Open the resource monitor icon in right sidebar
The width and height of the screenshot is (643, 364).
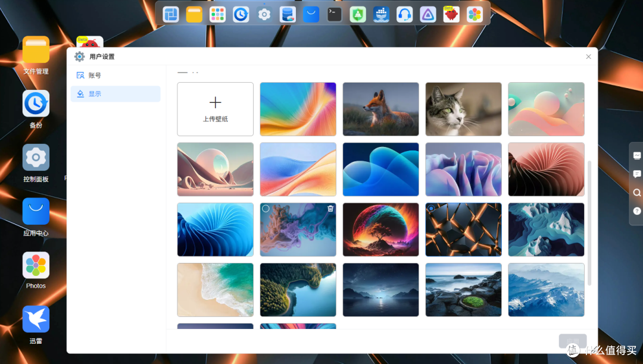[636, 156]
